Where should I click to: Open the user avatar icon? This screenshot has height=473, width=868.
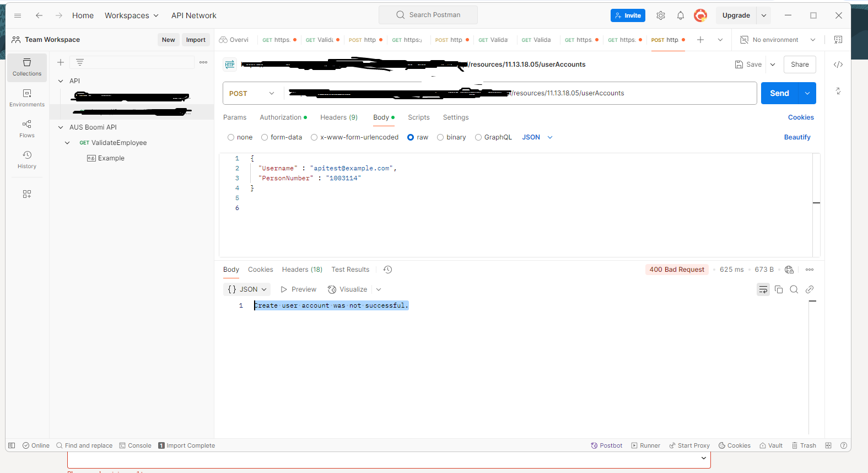coord(700,15)
